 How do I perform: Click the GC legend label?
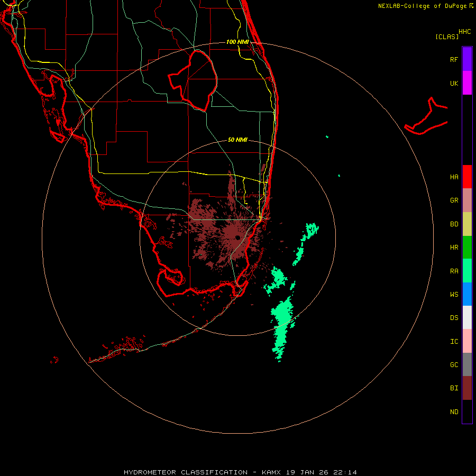[x=454, y=365]
